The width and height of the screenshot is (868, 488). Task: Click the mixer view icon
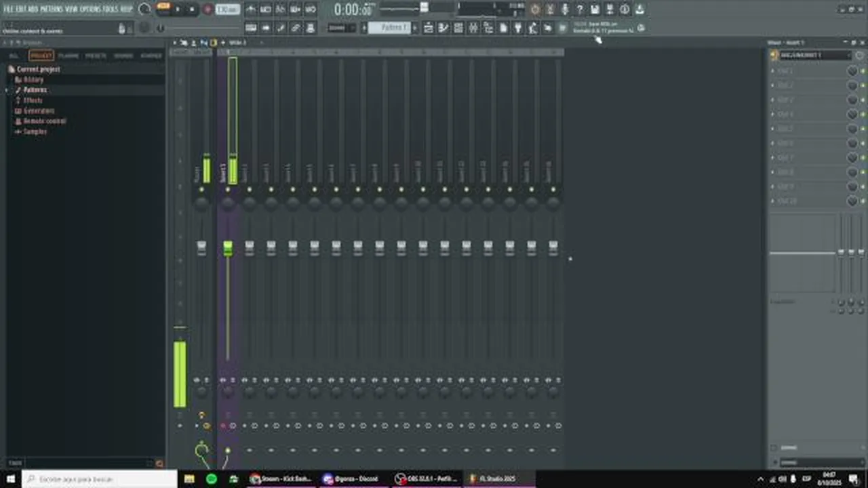point(473,28)
